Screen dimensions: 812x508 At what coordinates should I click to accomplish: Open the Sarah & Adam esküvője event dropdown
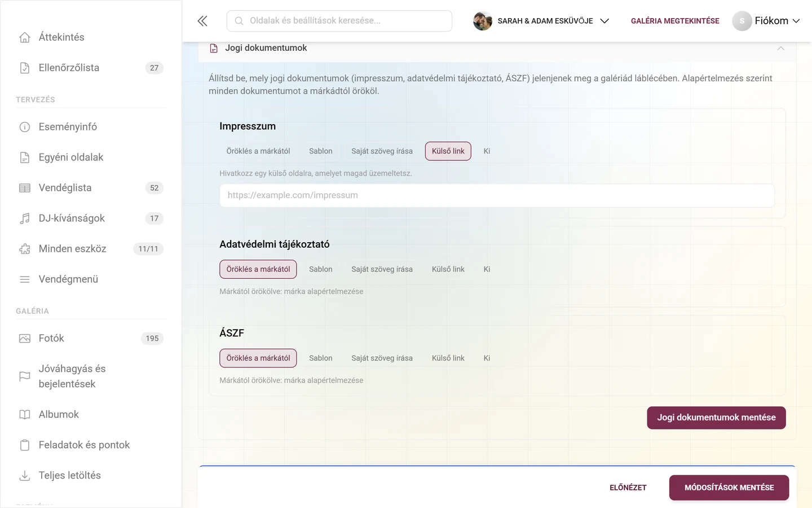541,21
